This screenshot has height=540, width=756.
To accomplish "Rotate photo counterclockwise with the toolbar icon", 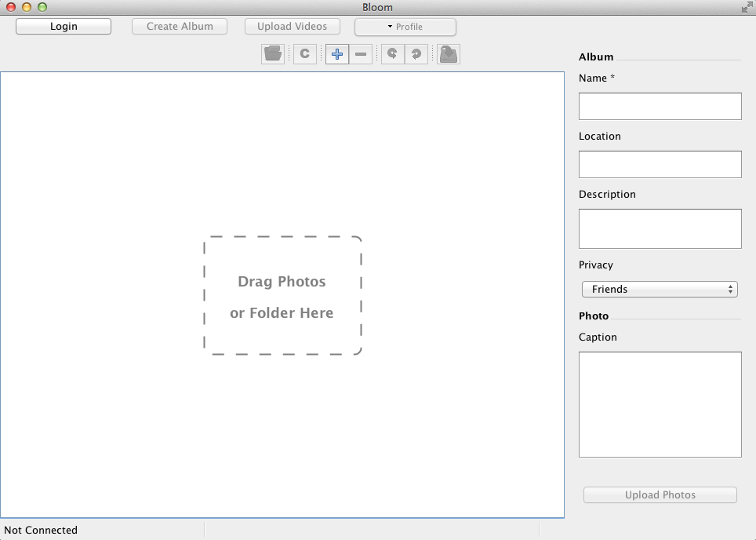I will click(393, 54).
